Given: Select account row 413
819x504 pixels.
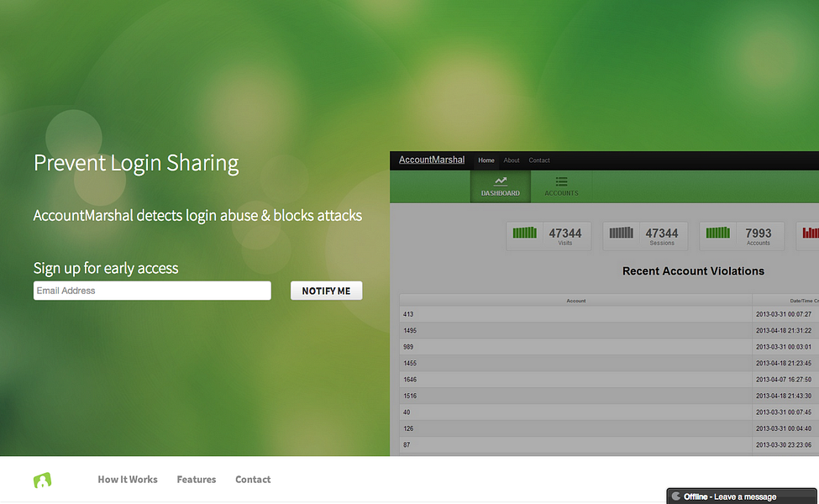Looking at the screenshot, I should tap(575, 314).
